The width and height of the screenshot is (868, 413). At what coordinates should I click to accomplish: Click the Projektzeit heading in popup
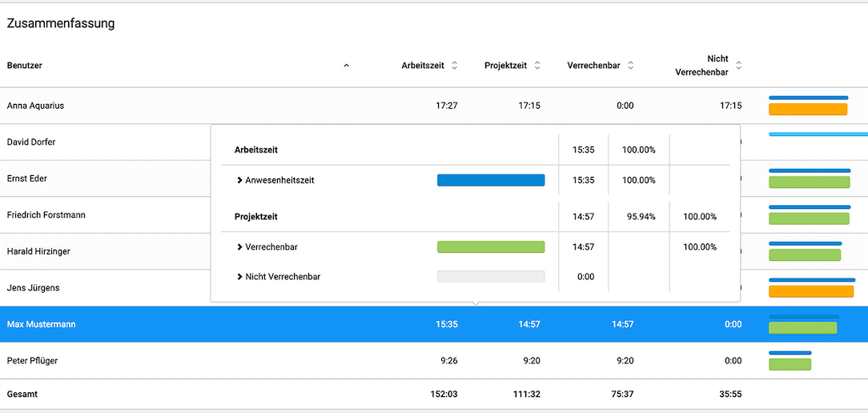[x=255, y=217]
